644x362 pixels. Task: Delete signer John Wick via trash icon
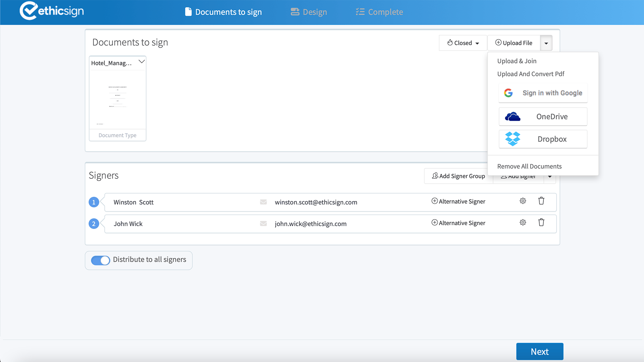click(541, 223)
